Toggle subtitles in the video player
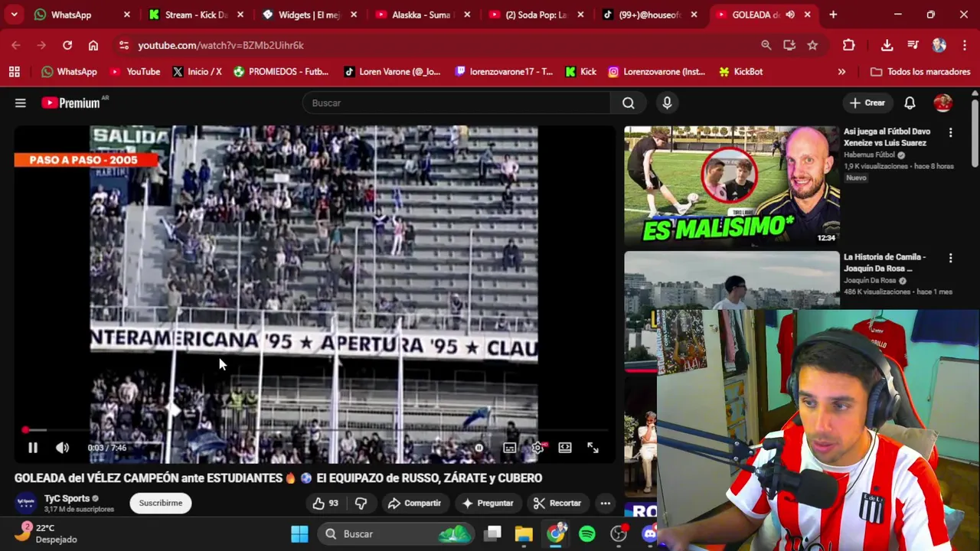 tap(509, 448)
